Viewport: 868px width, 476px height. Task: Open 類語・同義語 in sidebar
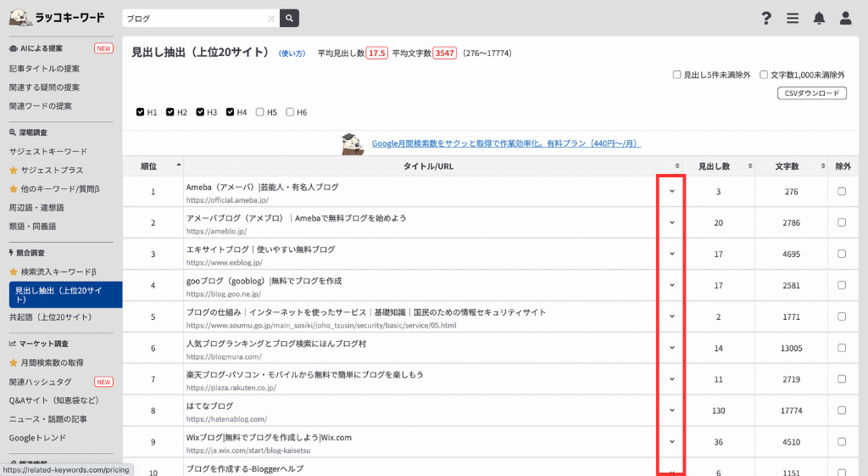click(x=33, y=227)
